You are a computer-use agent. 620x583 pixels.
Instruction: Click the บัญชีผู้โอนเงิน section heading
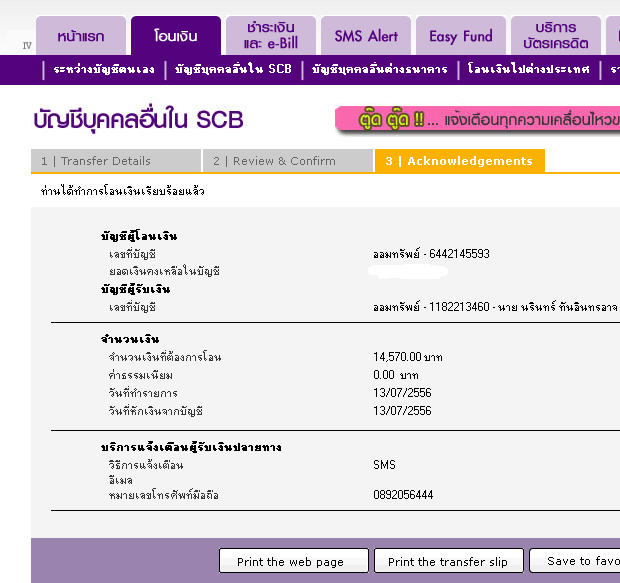coord(139,236)
